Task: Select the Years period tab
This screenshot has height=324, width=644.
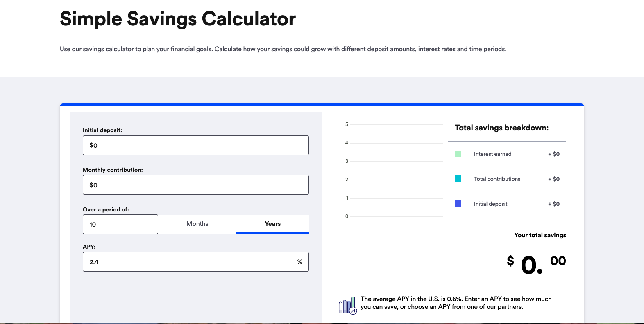Action: pos(272,224)
